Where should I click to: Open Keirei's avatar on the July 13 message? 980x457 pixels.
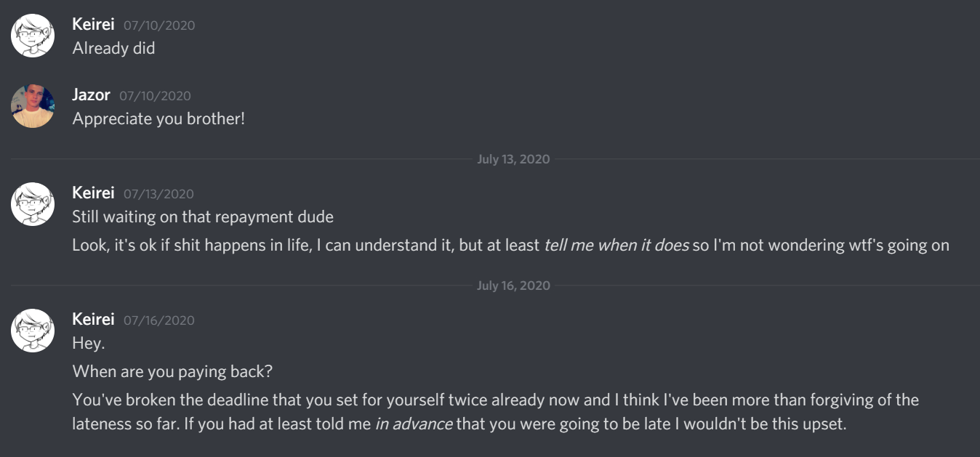point(33,203)
